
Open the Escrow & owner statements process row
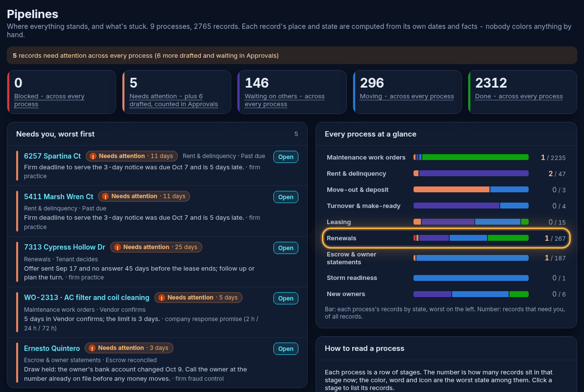446,258
